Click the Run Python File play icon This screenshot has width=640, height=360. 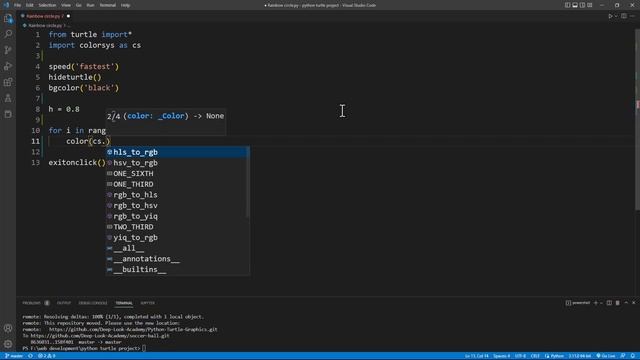(x=610, y=16)
